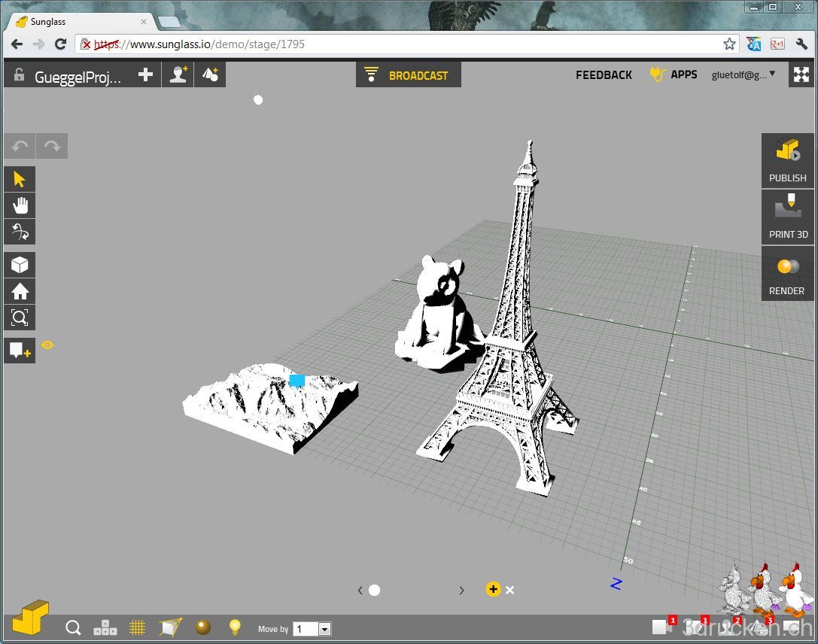Image resolution: width=818 pixels, height=644 pixels.
Task: Go to next view with right chevron
Action: [x=461, y=591]
